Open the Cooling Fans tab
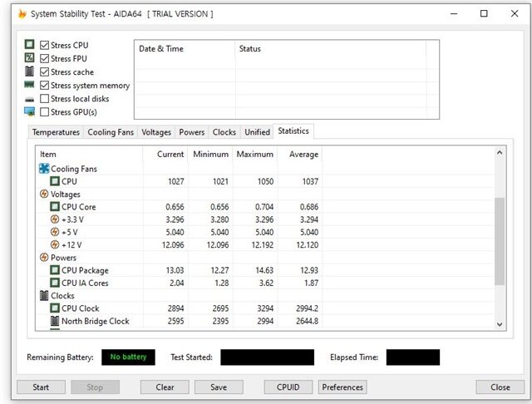The width and height of the screenshot is (532, 404). (x=111, y=132)
